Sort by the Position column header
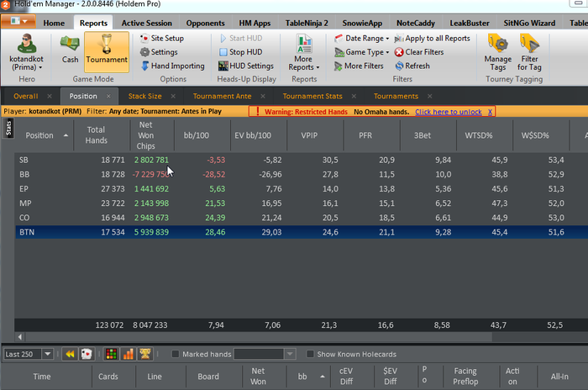This screenshot has width=588, height=390. coord(44,135)
